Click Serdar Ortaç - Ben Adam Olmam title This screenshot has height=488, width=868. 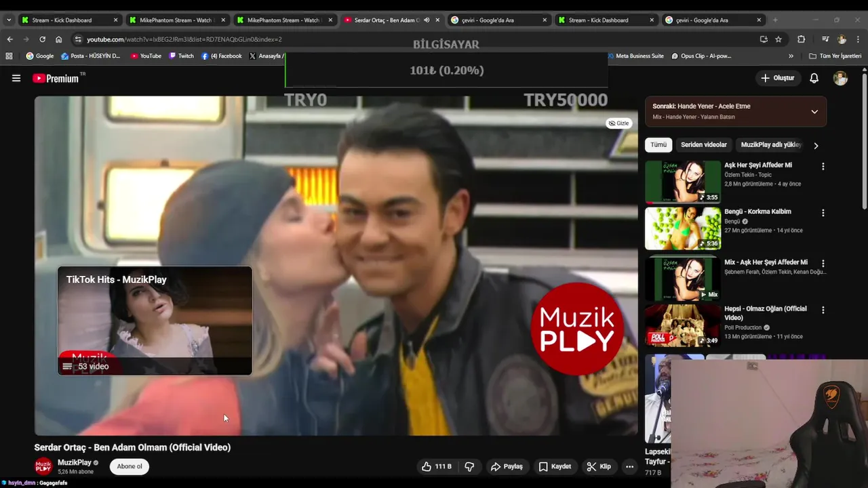pos(132,447)
